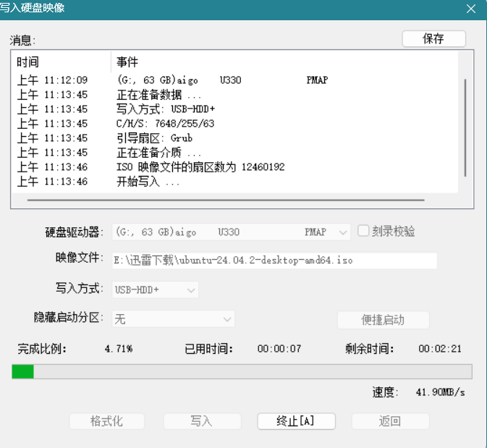Click the 格式化 button
This screenshot has height=448, width=487.
(107, 421)
